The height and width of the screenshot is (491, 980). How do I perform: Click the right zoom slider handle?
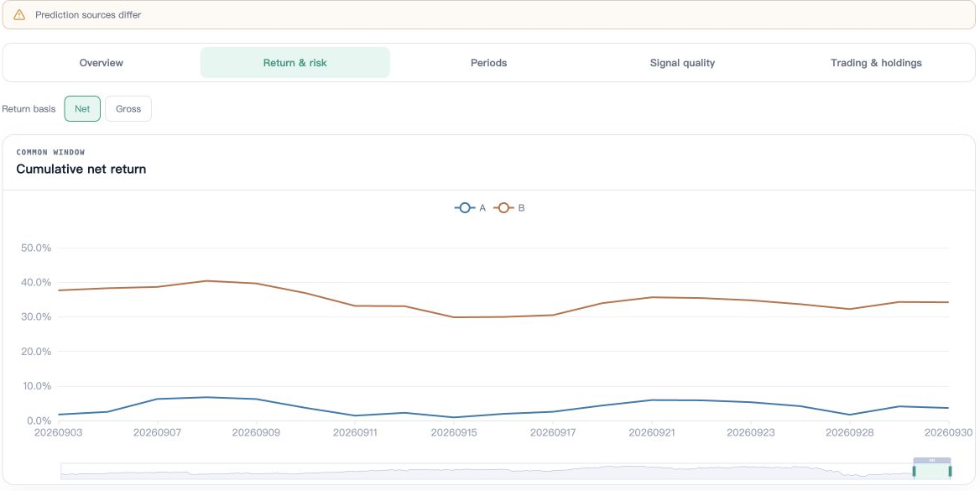tap(950, 471)
